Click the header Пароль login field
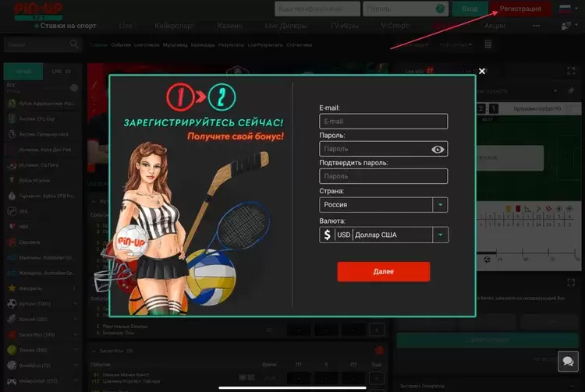The width and height of the screenshot is (585, 392). click(405, 9)
